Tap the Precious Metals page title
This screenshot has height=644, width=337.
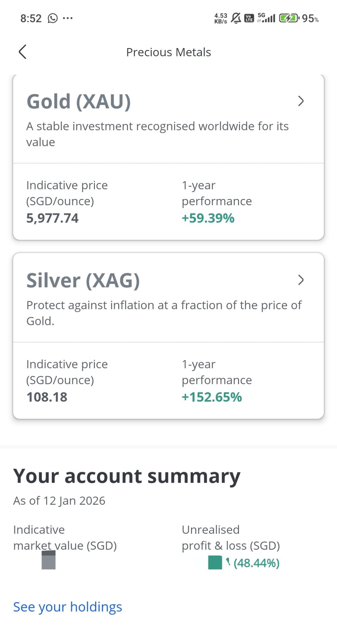[x=168, y=52]
